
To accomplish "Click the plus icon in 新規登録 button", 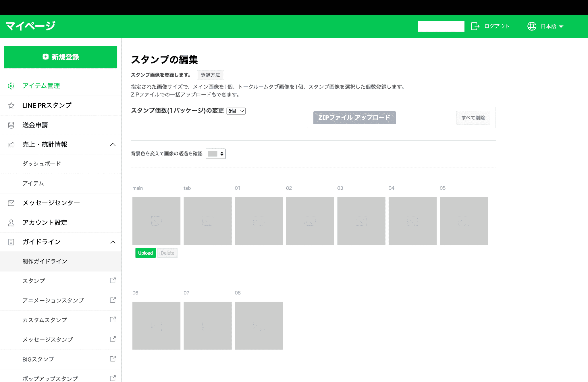I will pyautogui.click(x=45, y=57).
